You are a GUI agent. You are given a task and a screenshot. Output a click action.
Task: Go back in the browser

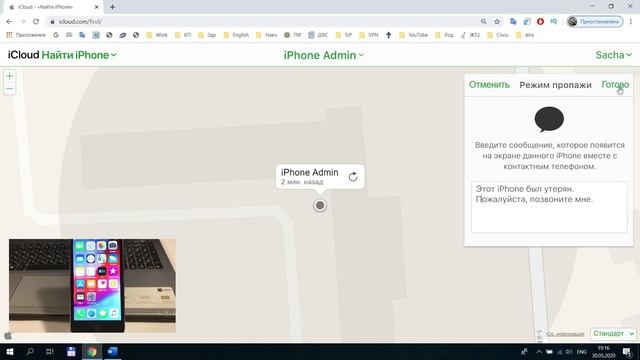[x=9, y=21]
